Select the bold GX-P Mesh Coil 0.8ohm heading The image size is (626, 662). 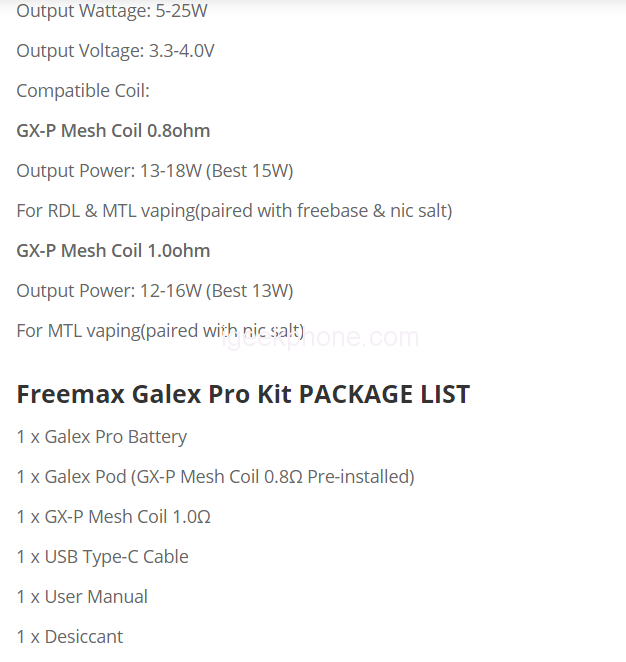(113, 131)
